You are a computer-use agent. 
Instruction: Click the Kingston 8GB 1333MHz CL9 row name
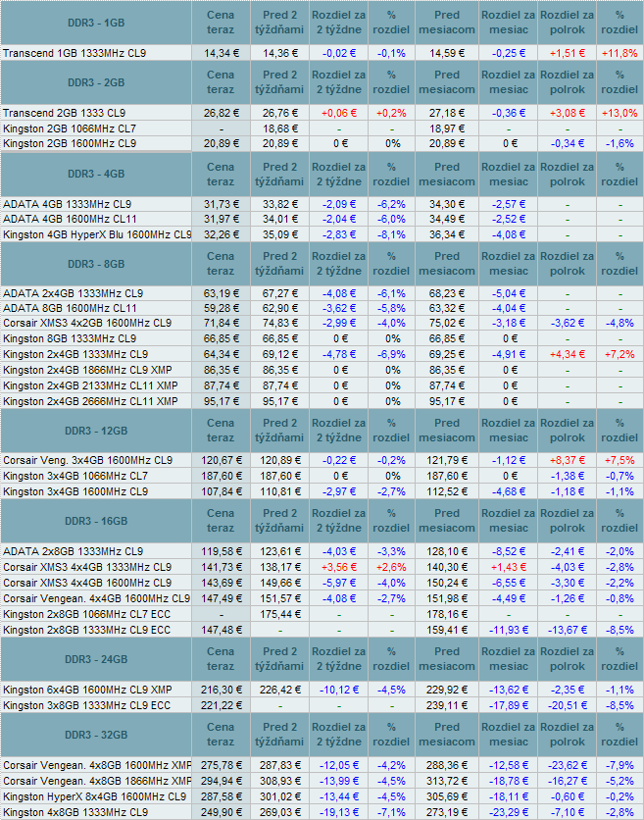coord(70,338)
